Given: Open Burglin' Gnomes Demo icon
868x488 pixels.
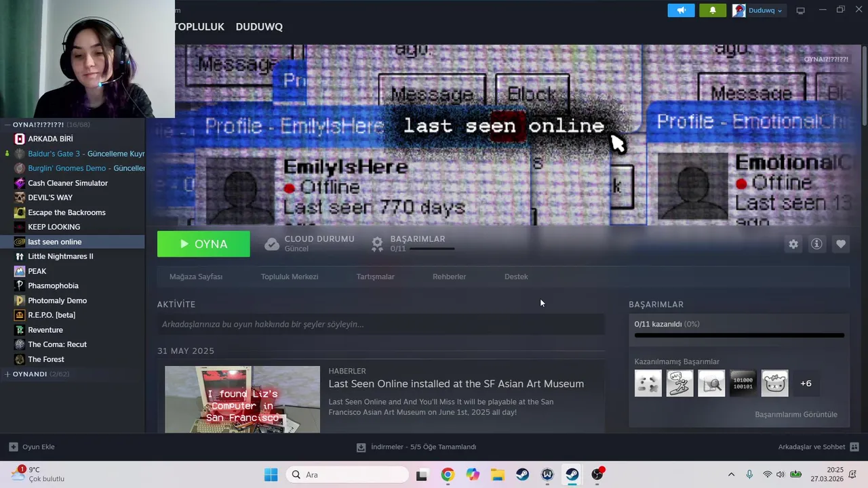Looking at the screenshot, I should tap(20, 168).
